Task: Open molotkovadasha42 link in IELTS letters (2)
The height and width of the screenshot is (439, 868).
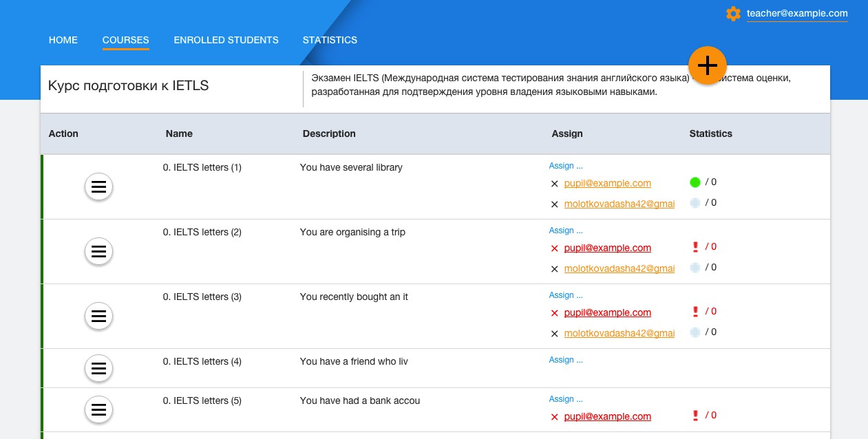Action: click(x=620, y=268)
